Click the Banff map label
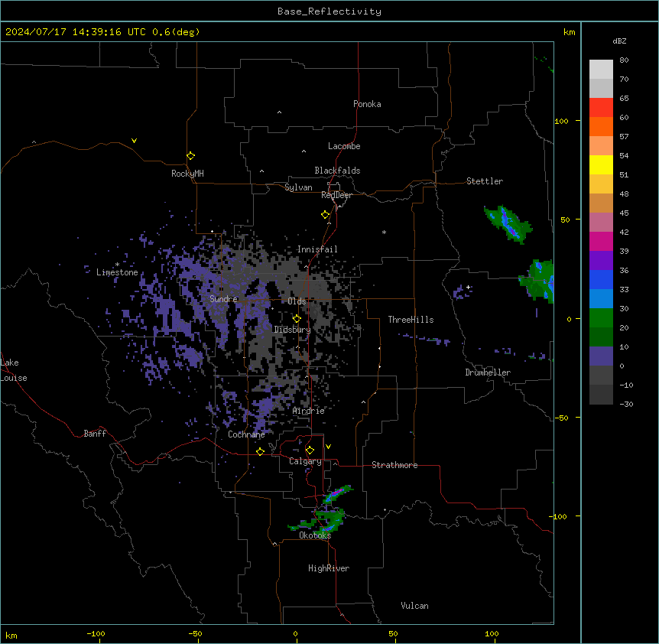The height and width of the screenshot is (644, 659). click(x=95, y=434)
